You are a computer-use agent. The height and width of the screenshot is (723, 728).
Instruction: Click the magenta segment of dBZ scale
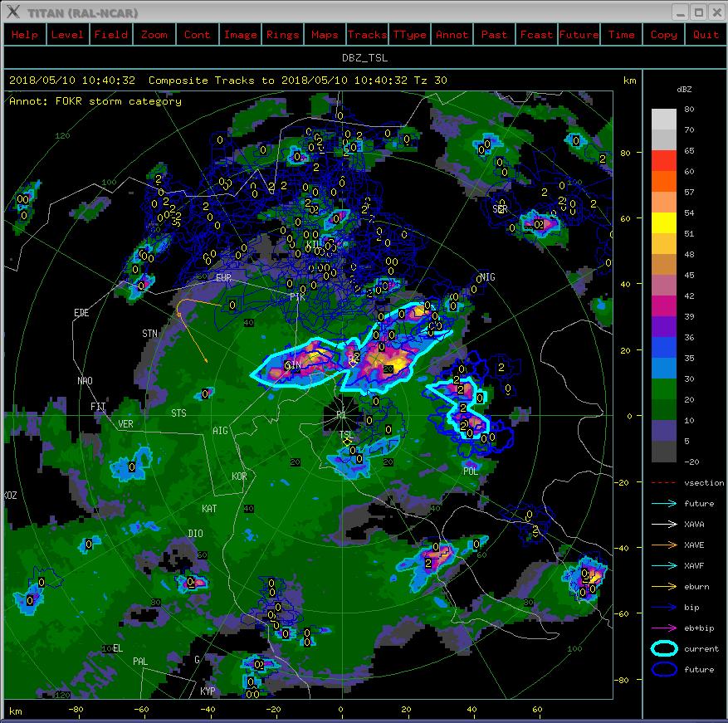(664, 306)
